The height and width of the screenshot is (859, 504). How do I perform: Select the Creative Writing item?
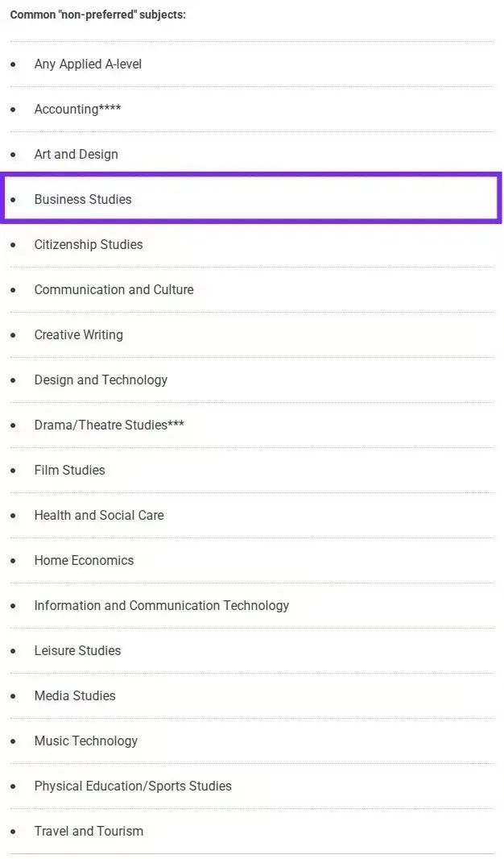tap(79, 334)
